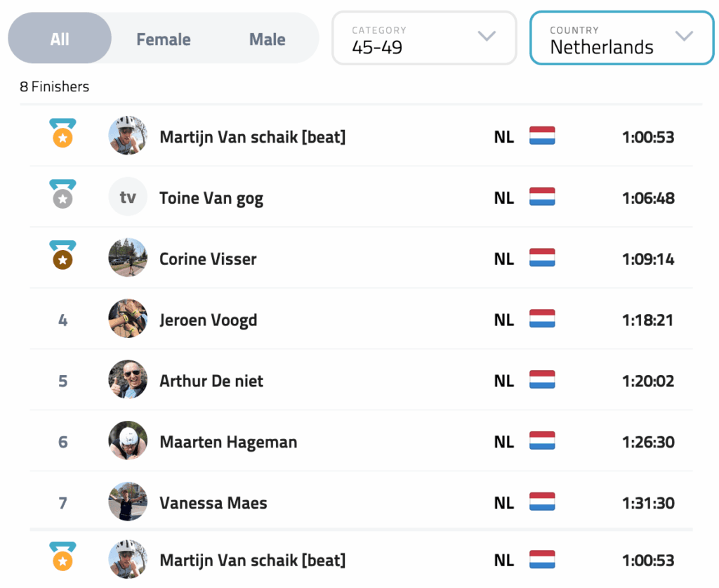Click Netherlands flag beside Jeroen Voogd
This screenshot has height=588, width=719.
(542, 320)
